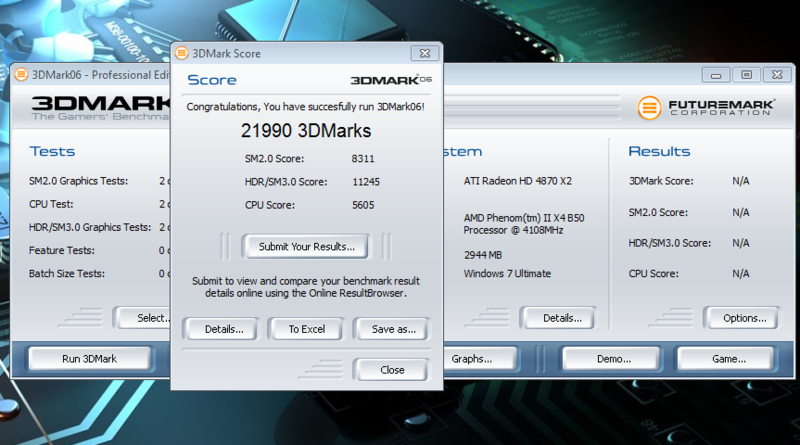Click the 3DMARK06 logo in Score dialog
Screen dimensions: 800x445
click(391, 80)
